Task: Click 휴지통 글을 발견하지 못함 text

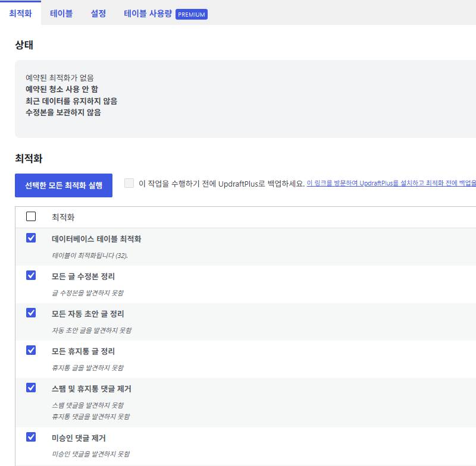Action: tap(87, 368)
